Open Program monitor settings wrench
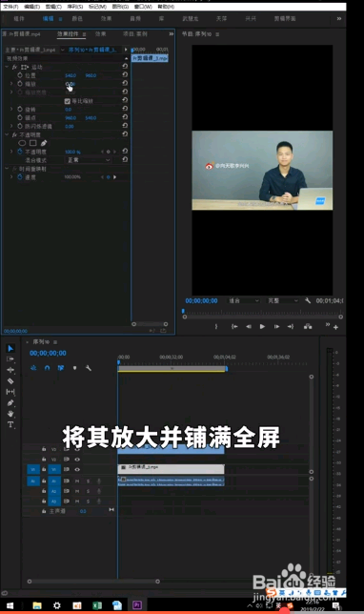This screenshot has width=364, height=614. pyautogui.click(x=308, y=300)
